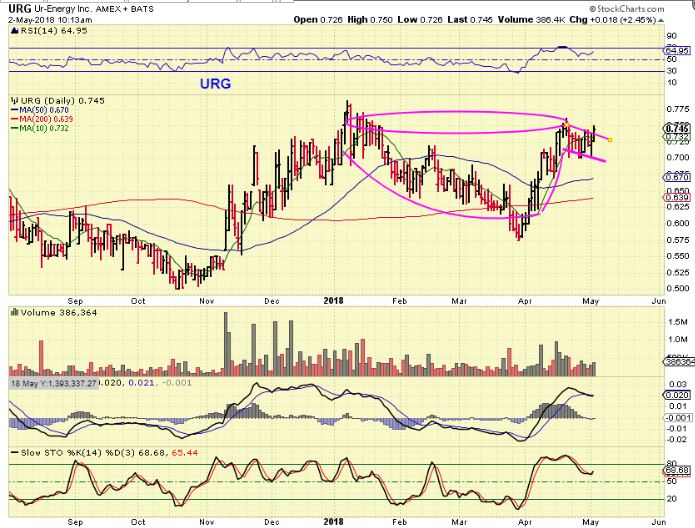Click the 68.68 stochastic axis tag
695x528 pixels.
coord(678,470)
